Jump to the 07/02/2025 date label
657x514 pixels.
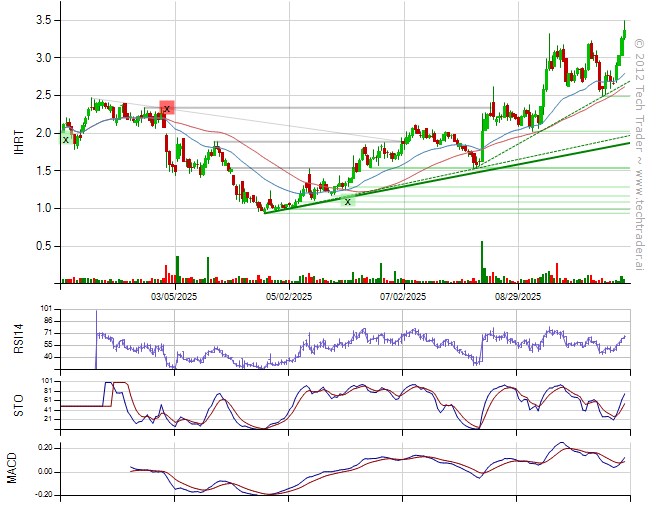tap(403, 297)
